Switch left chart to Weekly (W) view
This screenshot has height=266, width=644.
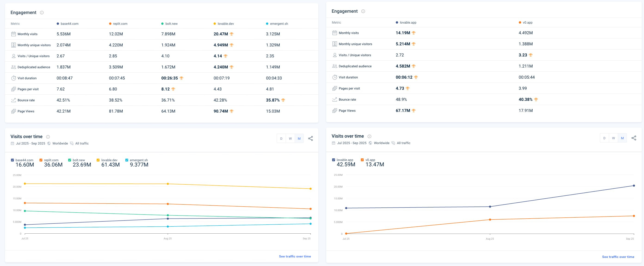coord(290,139)
